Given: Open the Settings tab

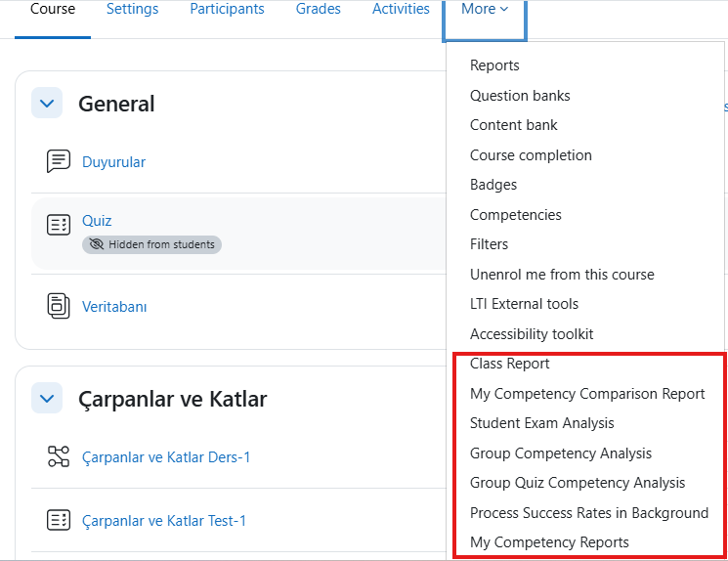Looking at the screenshot, I should point(132,9).
